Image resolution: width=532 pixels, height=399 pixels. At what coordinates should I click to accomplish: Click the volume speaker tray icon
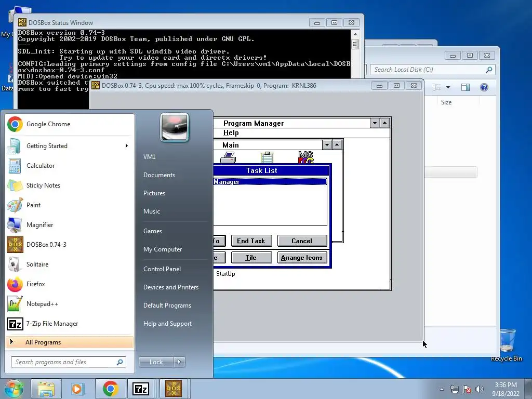[480, 389]
